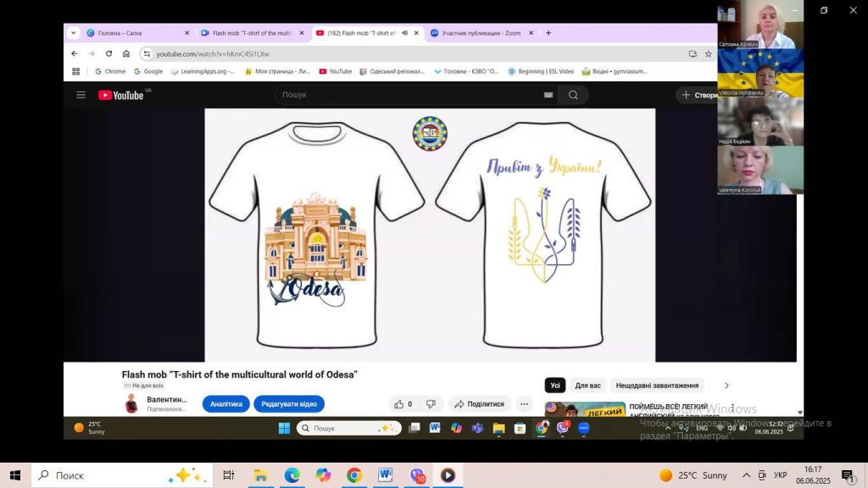Open the 'Вхідні • gymnasium' bookmark

pos(615,71)
